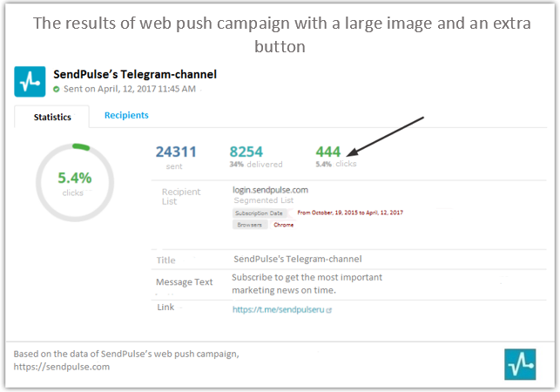The image size is (560, 392).
Task: Click the Segmented List label
Action: click(x=264, y=200)
